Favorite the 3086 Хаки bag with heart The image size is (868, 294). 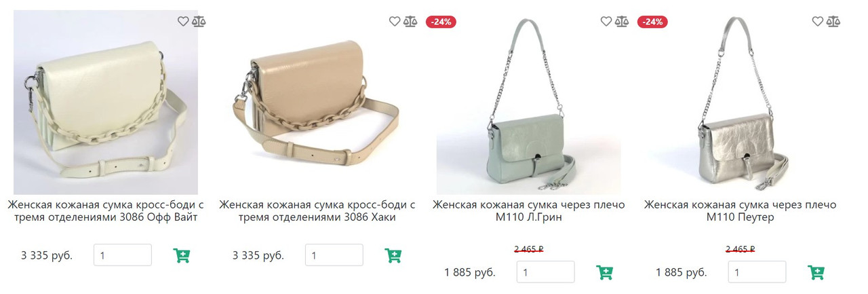[x=394, y=21]
